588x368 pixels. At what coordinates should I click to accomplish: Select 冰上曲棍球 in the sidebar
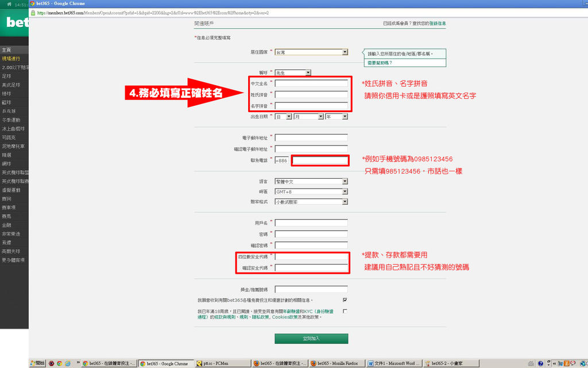(13, 128)
